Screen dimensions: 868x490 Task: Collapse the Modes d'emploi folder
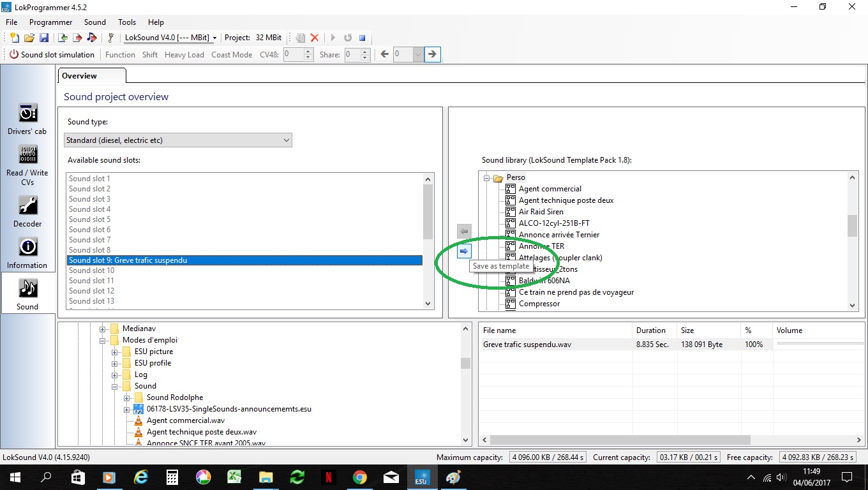pyautogui.click(x=103, y=340)
